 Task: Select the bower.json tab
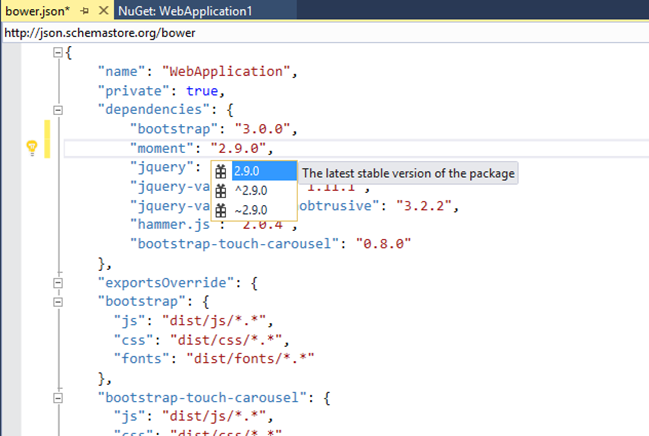point(34,10)
